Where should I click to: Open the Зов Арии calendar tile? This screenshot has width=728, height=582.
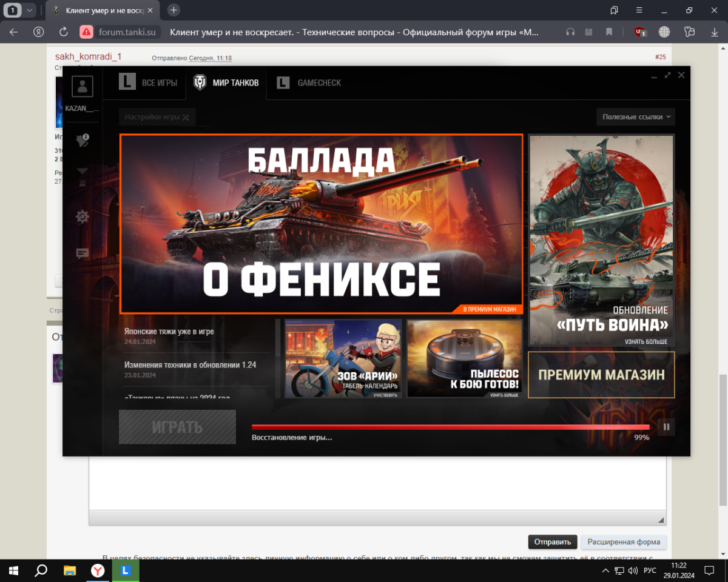[x=343, y=358]
